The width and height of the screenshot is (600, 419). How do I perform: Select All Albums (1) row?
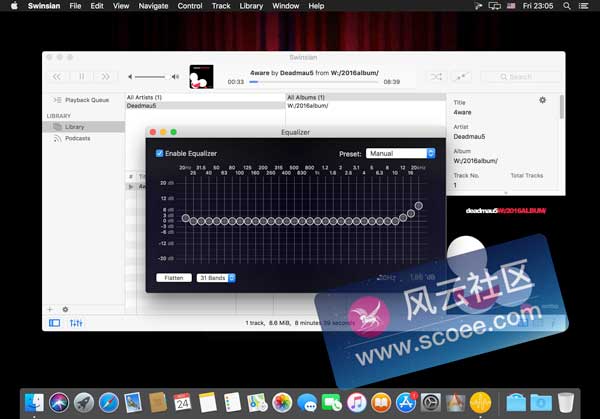point(366,97)
